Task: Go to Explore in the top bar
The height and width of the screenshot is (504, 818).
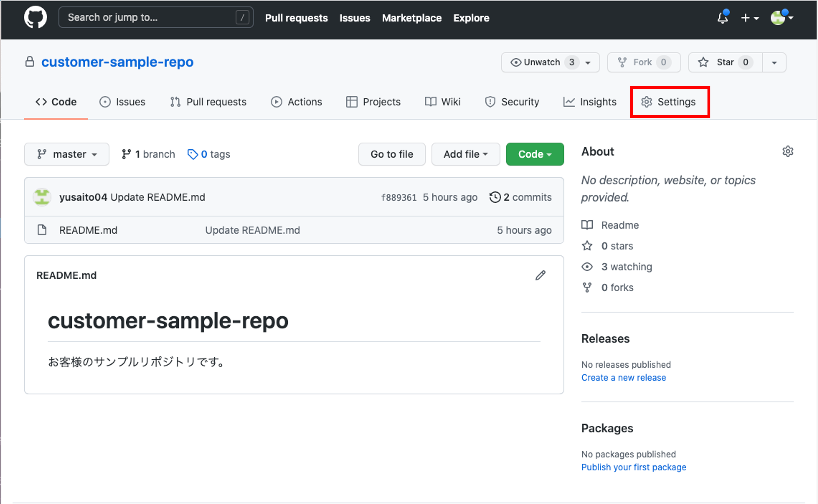Action: (471, 18)
